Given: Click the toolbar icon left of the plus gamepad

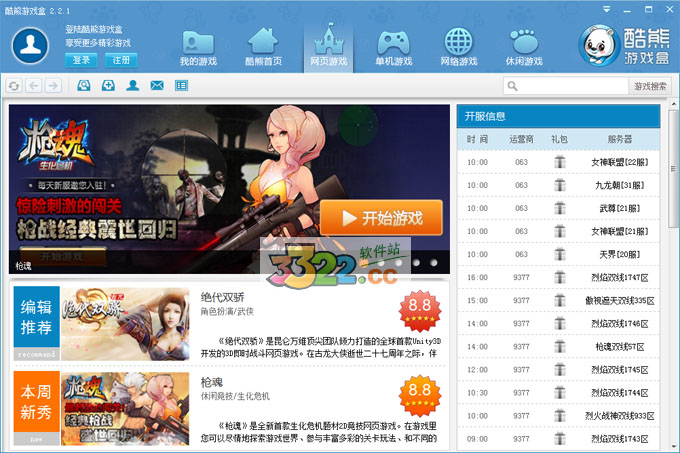Looking at the screenshot, I should [x=84, y=85].
